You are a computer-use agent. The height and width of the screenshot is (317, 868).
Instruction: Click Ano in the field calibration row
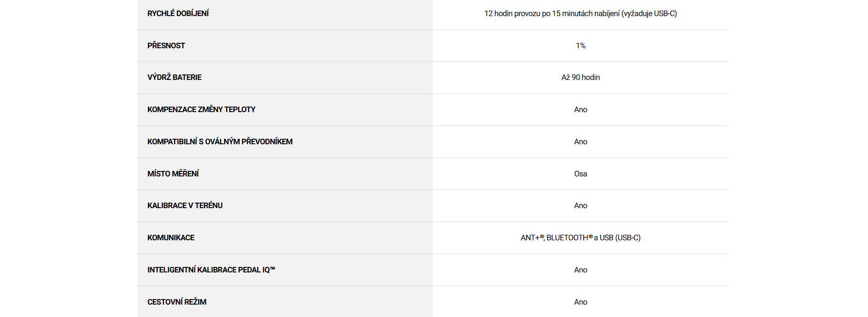[581, 205]
